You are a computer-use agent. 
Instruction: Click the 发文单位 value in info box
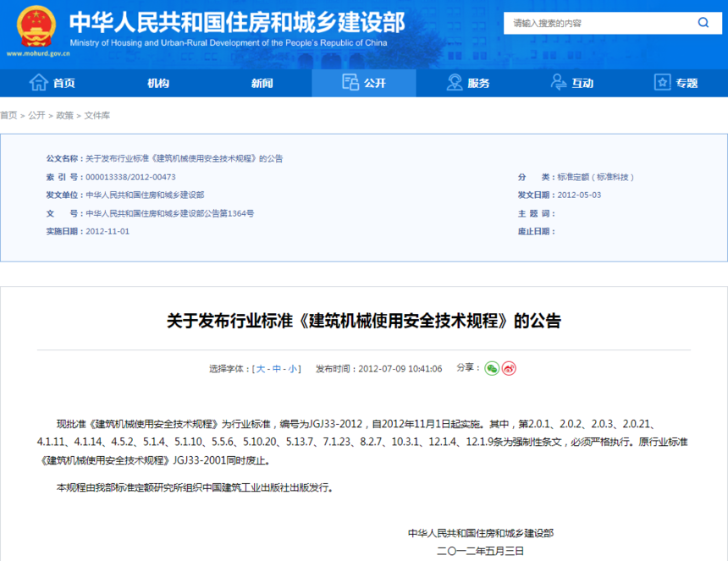click(x=145, y=195)
